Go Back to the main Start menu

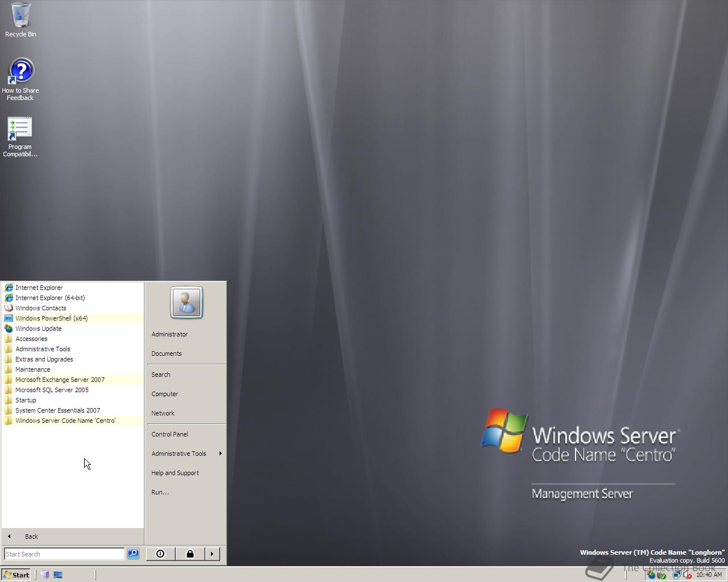[x=73, y=537]
